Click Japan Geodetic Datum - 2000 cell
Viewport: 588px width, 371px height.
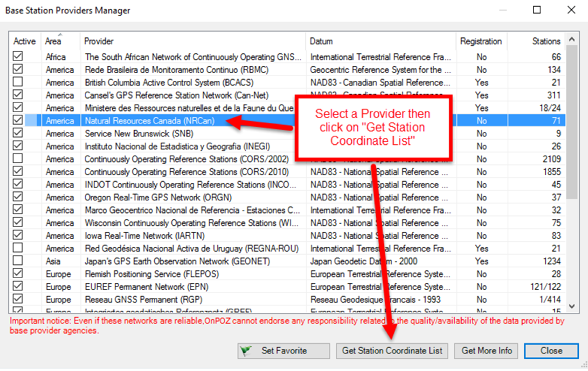pos(364,261)
